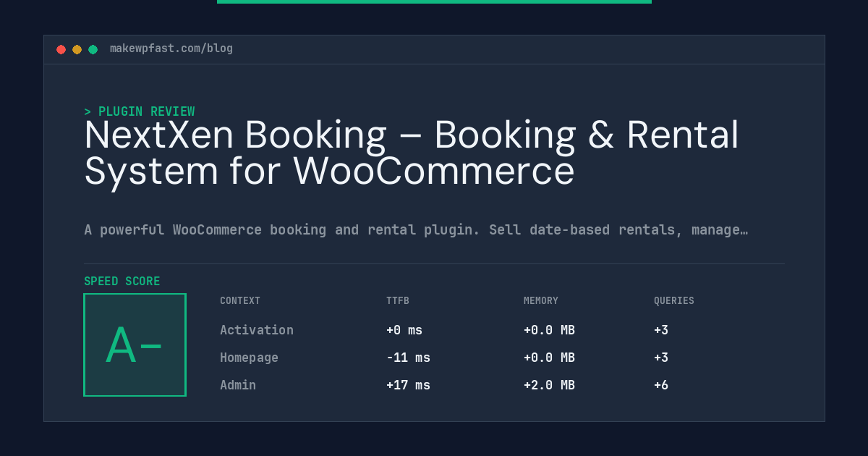Click the QUERIES column header
Image resolution: width=868 pixels, height=456 pixels.
pos(674,301)
